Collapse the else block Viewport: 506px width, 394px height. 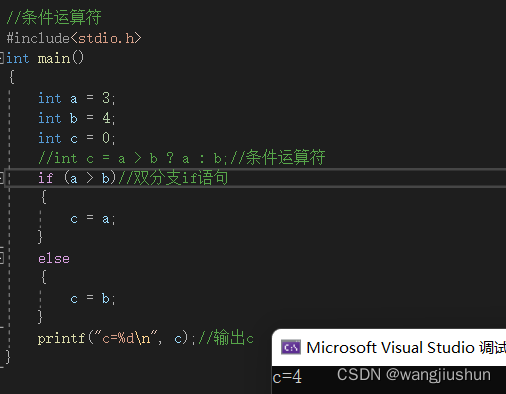pos(1,258)
